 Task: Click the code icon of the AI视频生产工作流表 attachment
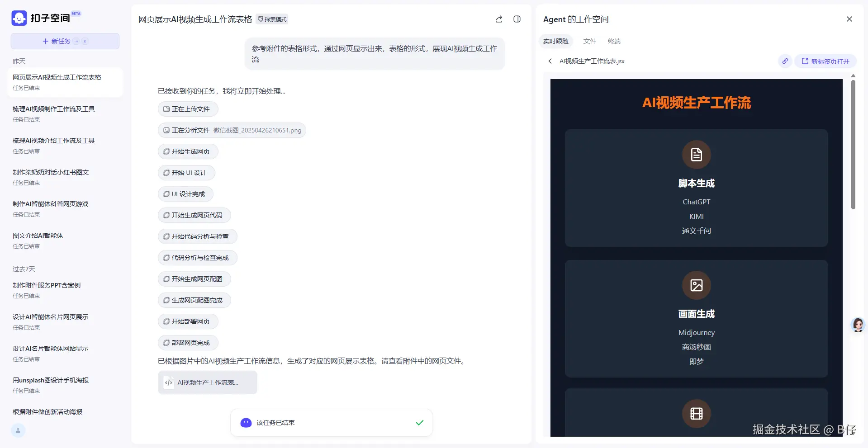(x=169, y=382)
